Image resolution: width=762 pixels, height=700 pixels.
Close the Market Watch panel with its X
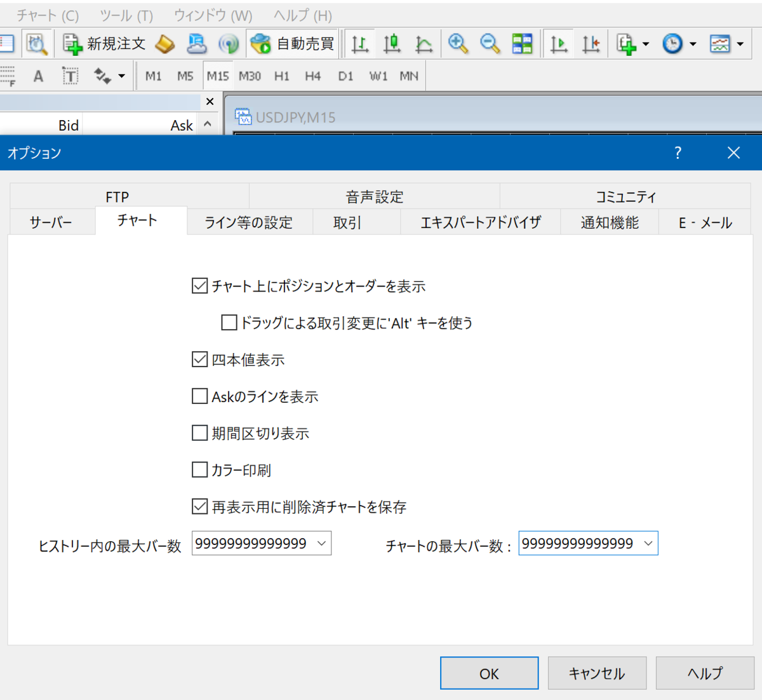210,102
